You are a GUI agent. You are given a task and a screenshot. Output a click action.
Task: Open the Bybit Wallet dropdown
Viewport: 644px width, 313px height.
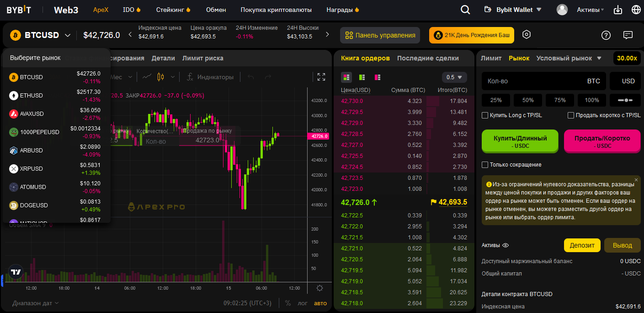512,10
